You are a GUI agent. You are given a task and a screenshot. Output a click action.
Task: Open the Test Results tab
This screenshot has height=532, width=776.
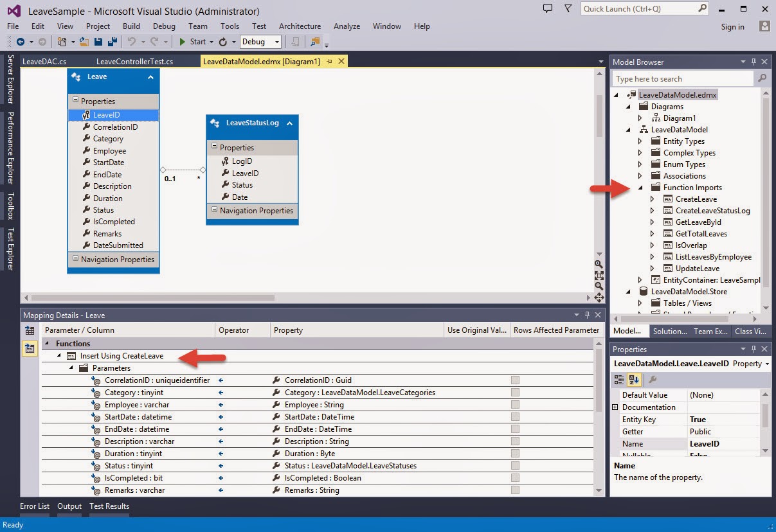click(109, 506)
